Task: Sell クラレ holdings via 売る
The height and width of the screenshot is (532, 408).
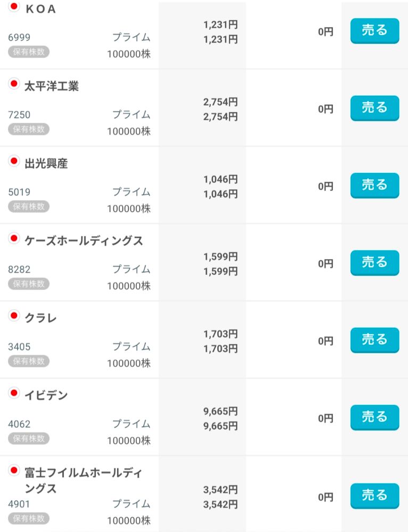Action: coord(374,340)
